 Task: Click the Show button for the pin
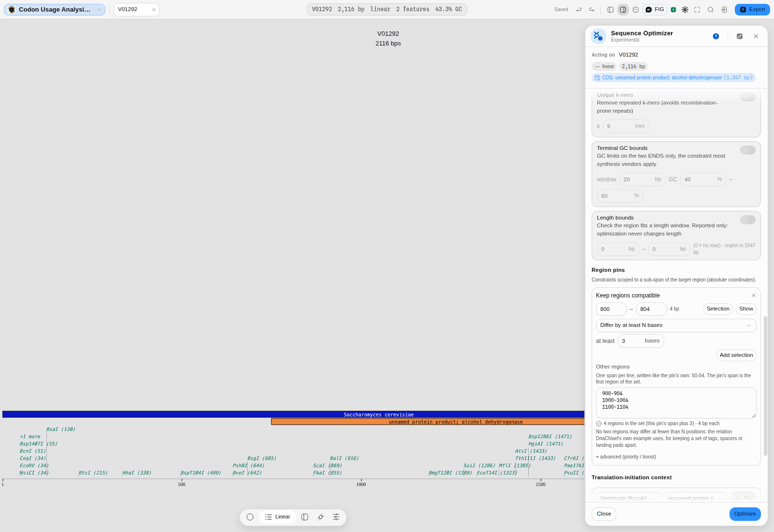(746, 309)
